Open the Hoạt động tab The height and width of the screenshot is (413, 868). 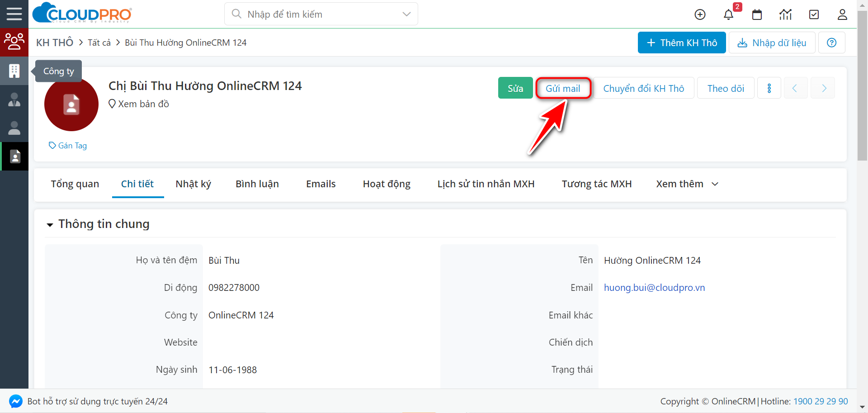pyautogui.click(x=387, y=184)
